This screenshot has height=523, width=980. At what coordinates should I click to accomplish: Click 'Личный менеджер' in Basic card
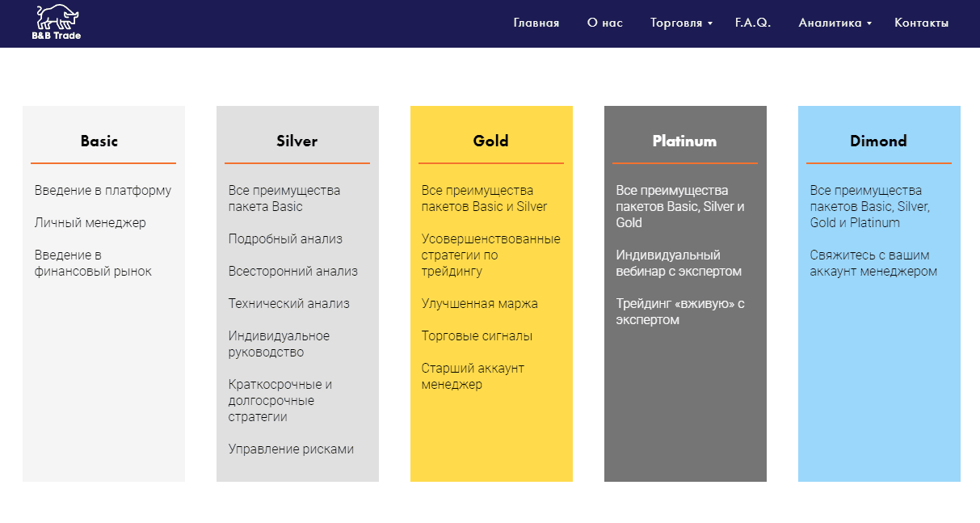[x=90, y=222]
